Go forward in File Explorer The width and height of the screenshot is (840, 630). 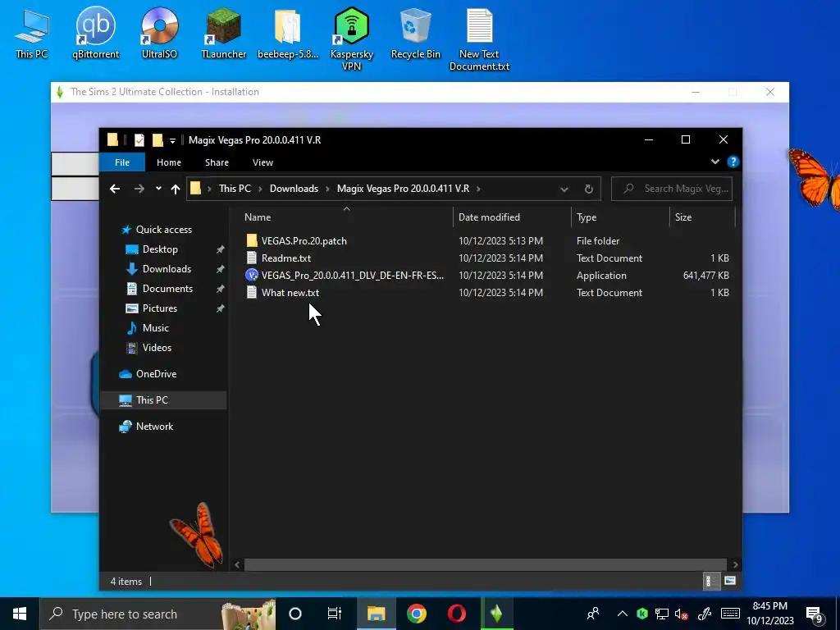(x=139, y=189)
